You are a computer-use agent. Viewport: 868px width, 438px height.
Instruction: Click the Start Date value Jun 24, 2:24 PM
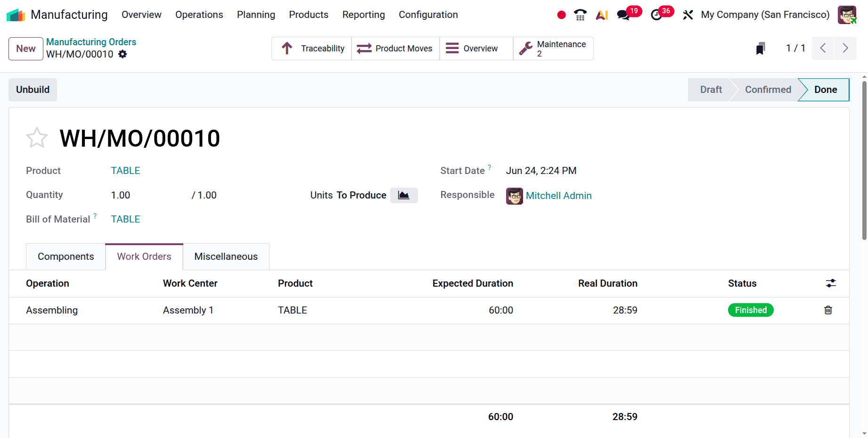coord(541,171)
